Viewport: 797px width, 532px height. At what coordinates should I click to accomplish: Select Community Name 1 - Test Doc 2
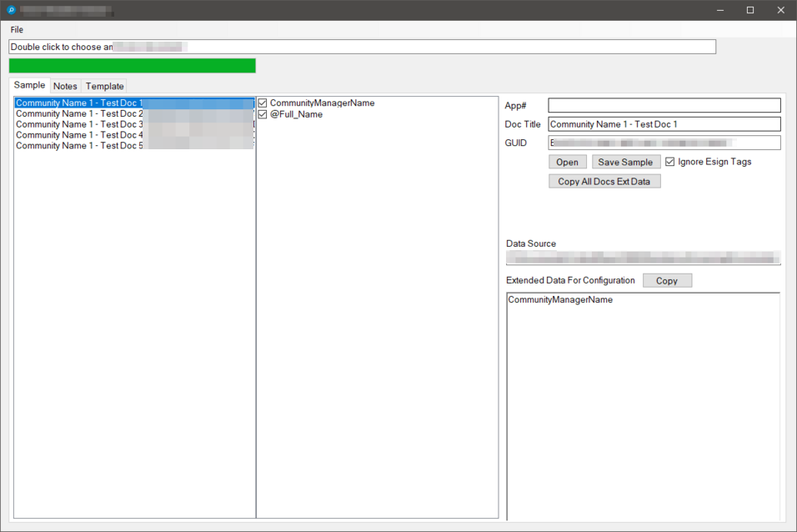(79, 113)
